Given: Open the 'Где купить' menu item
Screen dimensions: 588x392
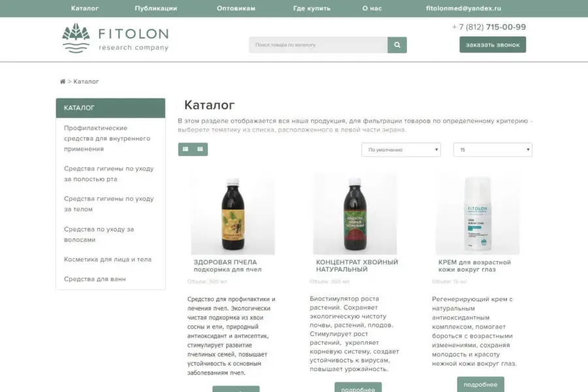Looking at the screenshot, I should [312, 8].
